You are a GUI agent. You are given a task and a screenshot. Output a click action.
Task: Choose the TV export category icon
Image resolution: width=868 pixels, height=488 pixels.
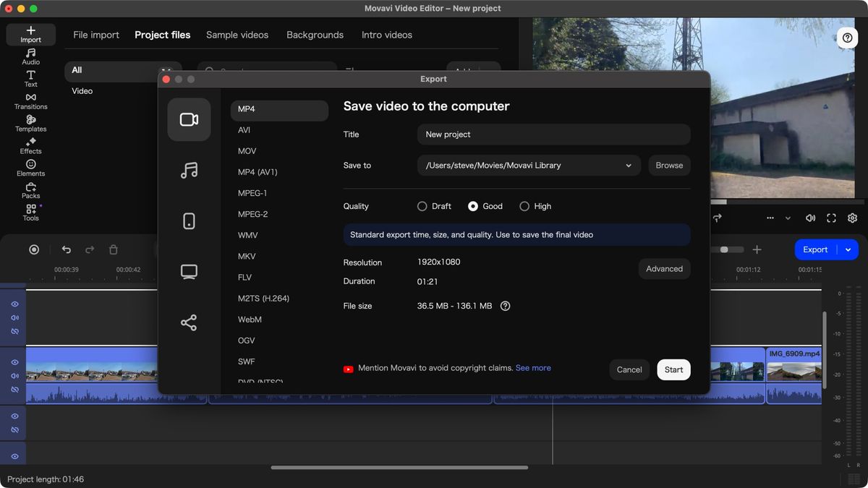click(189, 272)
